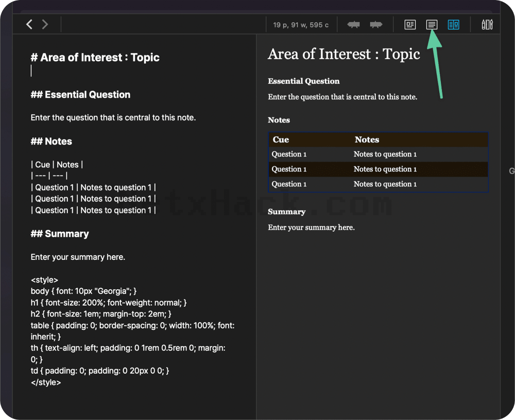Switch to the editor-only text layout icon
Viewport: 515px width, 420px height.
pos(432,25)
